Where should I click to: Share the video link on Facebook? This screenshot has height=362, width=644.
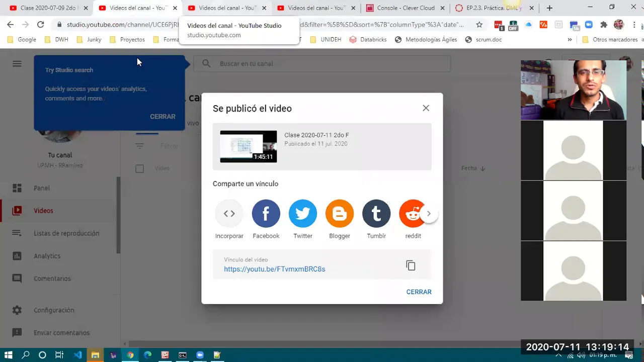(x=266, y=214)
